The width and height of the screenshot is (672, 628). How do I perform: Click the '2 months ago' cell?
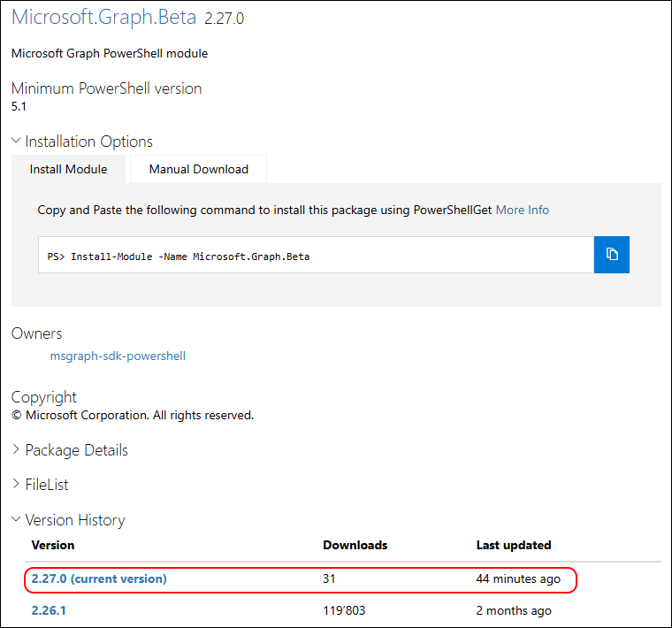pos(514,610)
